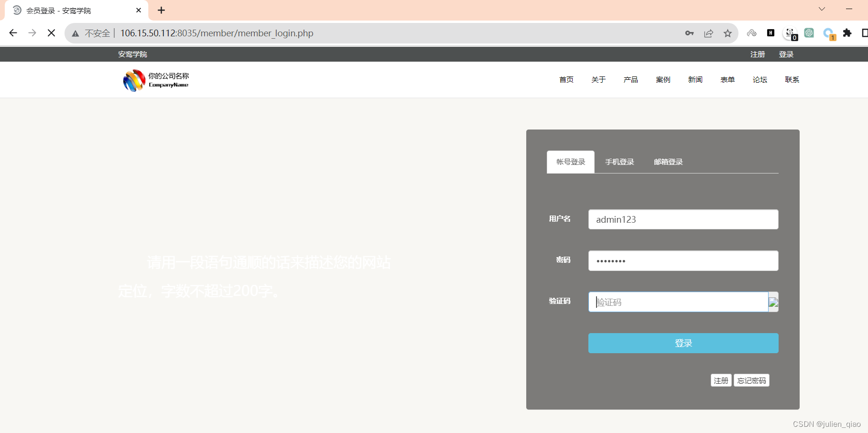Open the blue extension with badge 1
Viewport: 868px width, 433px height.
coord(829,34)
